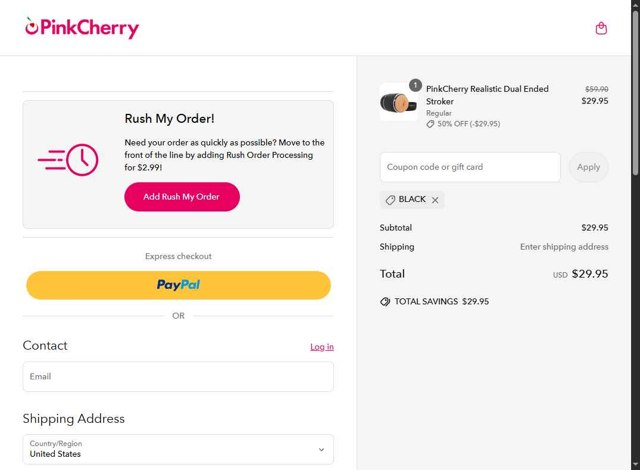Click the Enter shipping address text
Viewport: 640px width, 470px height.
(564, 247)
